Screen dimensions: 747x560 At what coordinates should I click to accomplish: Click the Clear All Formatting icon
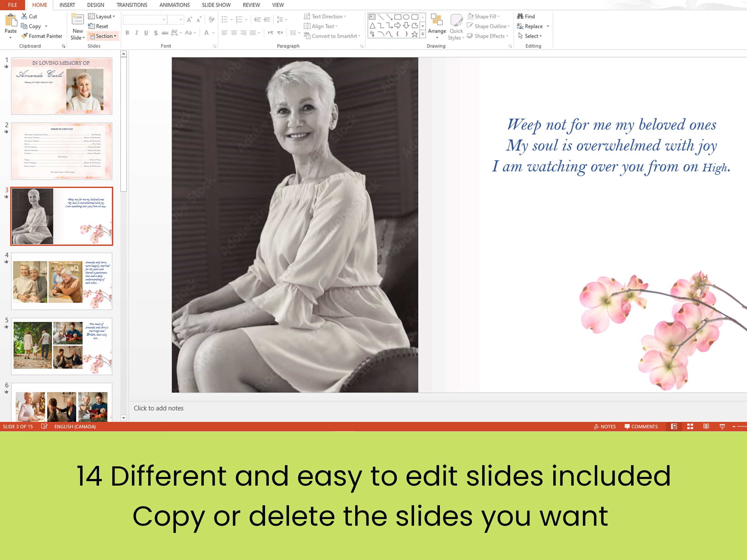211,20
